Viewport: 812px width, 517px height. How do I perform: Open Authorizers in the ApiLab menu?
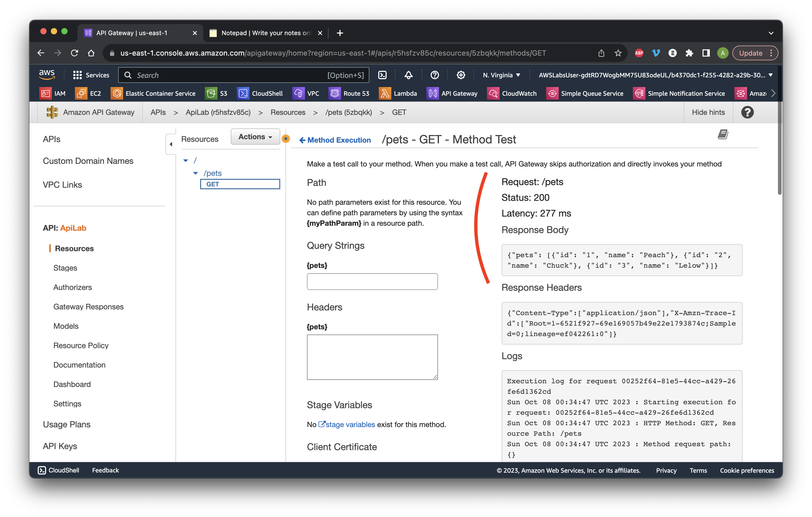pos(73,287)
